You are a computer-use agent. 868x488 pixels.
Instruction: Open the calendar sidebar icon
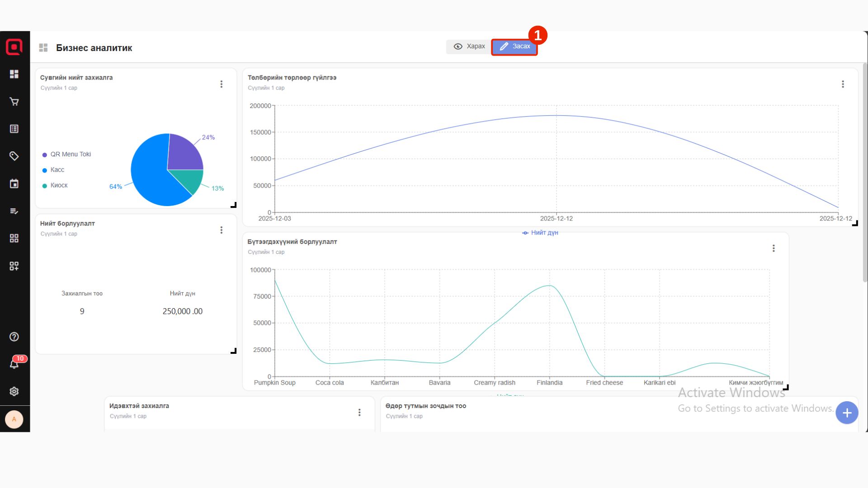tap(14, 183)
